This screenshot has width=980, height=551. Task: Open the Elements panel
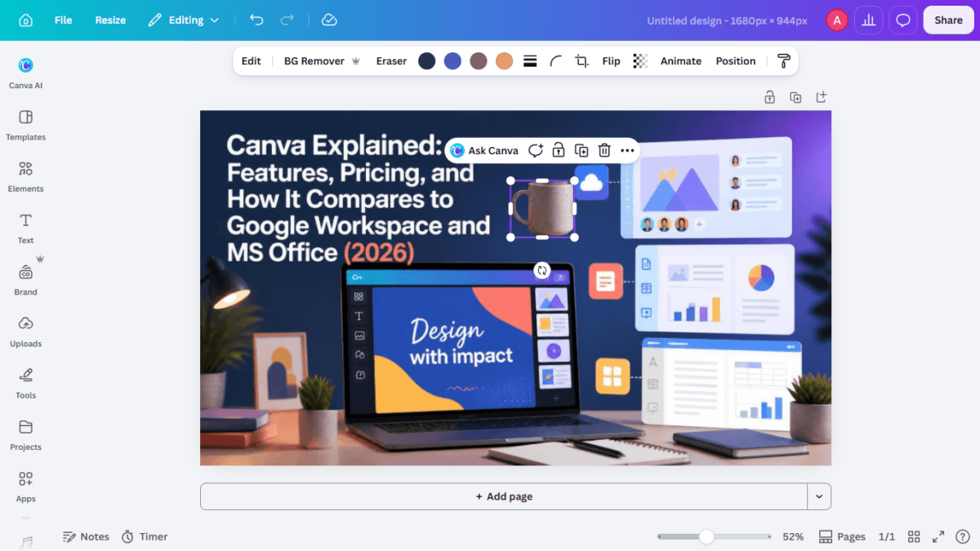[26, 176]
